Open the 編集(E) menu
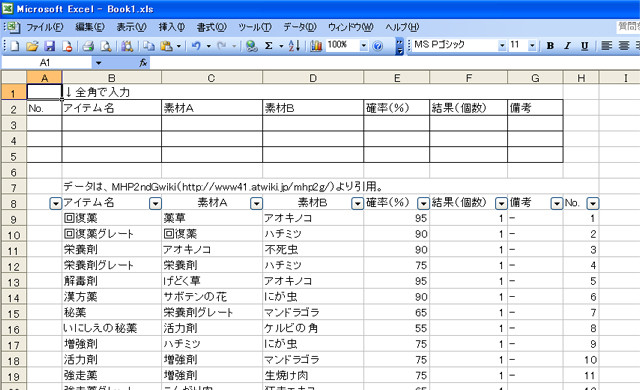Screen dimensions: 640x390 (90, 27)
